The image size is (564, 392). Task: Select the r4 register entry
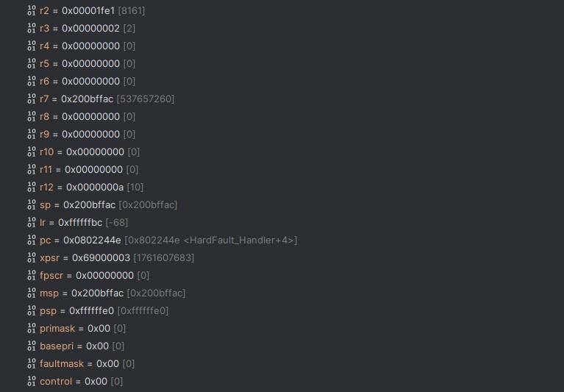pos(88,46)
